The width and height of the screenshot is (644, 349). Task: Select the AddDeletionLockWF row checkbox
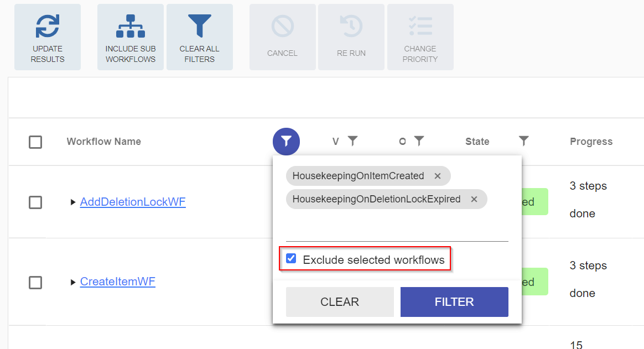tap(35, 202)
